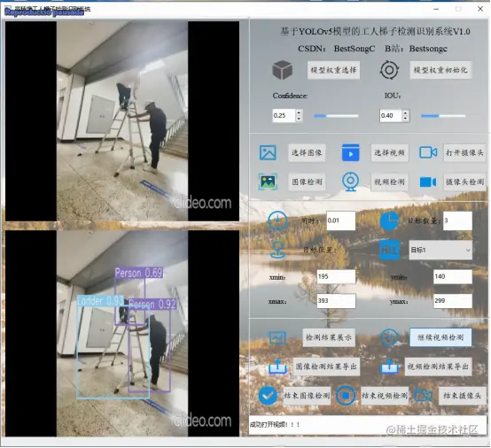The height and width of the screenshot is (448, 491).
Task: Show results via 检测结果展示 button
Action: 329,337
